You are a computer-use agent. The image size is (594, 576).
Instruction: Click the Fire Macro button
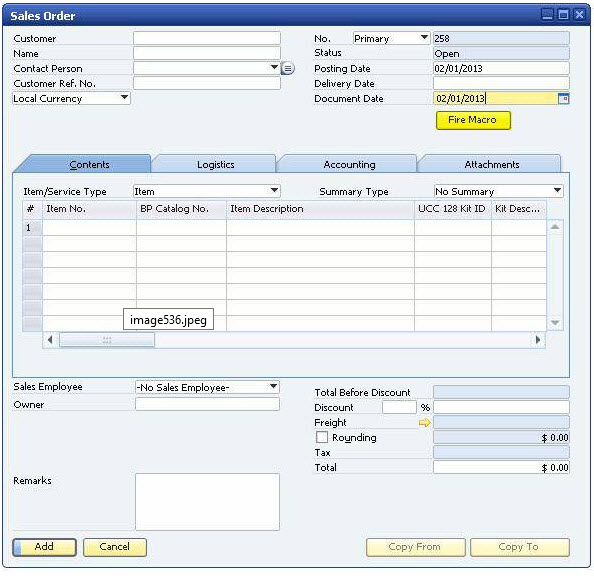[x=473, y=120]
